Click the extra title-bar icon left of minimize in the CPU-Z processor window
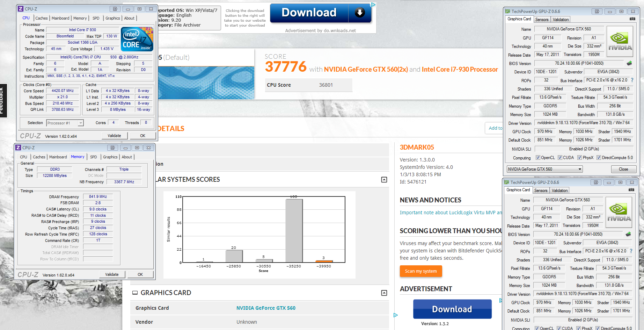Viewport: 644px width, 330px height. click(x=115, y=9)
